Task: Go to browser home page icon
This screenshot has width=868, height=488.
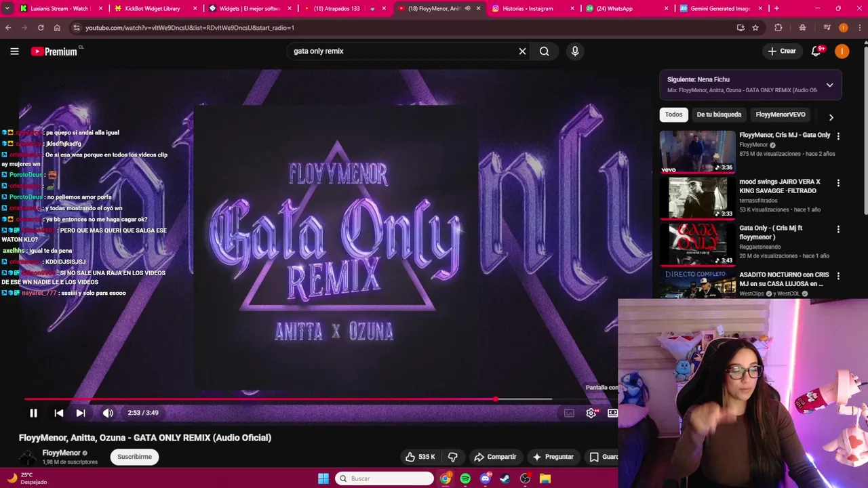Action: (57, 28)
